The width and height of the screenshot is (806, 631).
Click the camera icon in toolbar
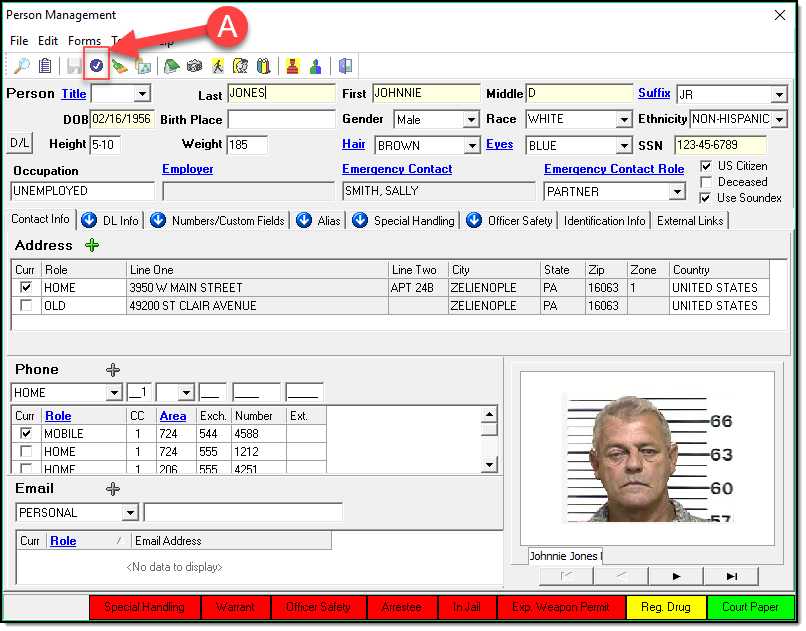pyautogui.click(x=194, y=66)
